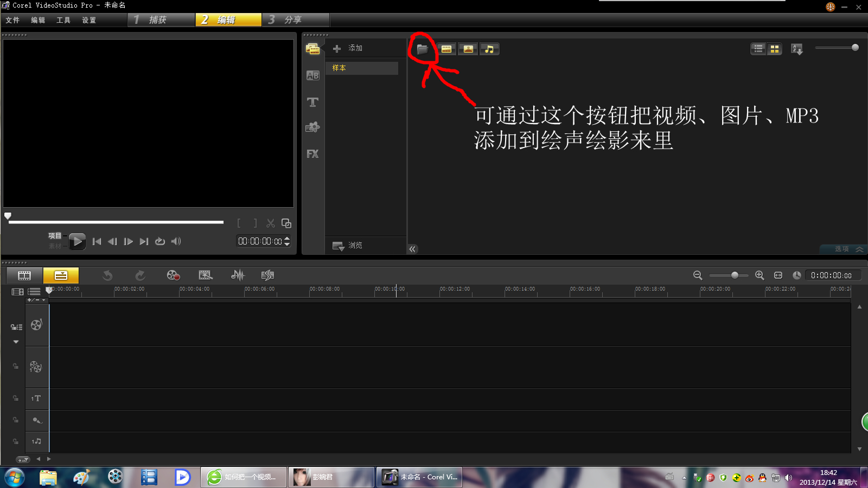Viewport: 868px width, 488px height.
Task: Enlarge the preview window
Action: click(x=286, y=223)
